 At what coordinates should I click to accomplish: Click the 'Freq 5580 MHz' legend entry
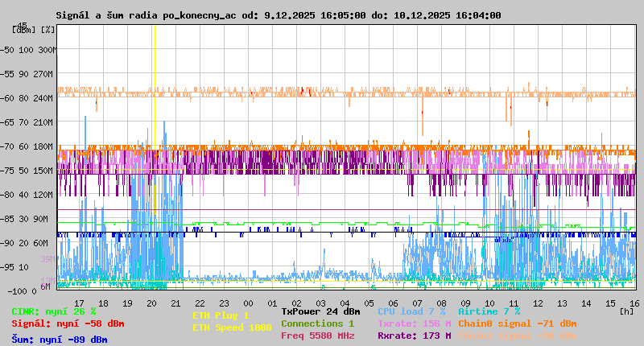318,336
